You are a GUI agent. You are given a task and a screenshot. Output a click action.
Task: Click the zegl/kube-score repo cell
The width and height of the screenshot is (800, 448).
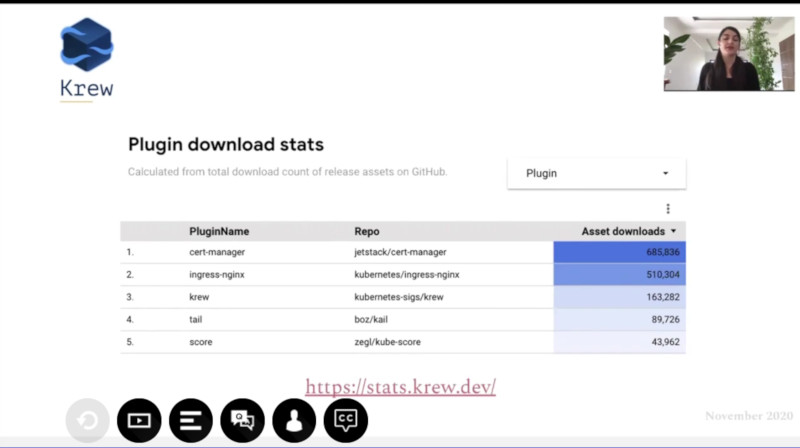click(387, 342)
